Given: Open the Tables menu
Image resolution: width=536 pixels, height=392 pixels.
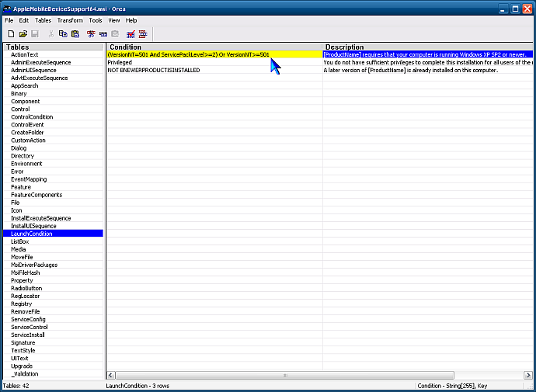Looking at the screenshot, I should coord(43,20).
